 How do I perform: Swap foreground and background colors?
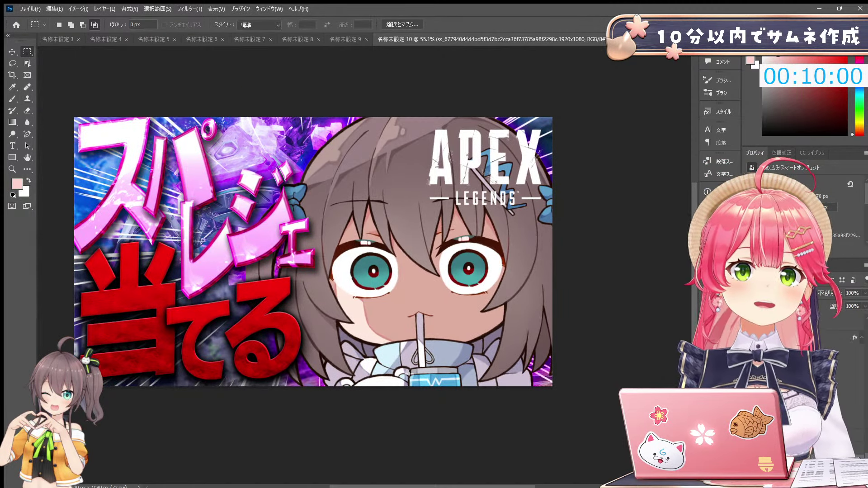coord(28,180)
